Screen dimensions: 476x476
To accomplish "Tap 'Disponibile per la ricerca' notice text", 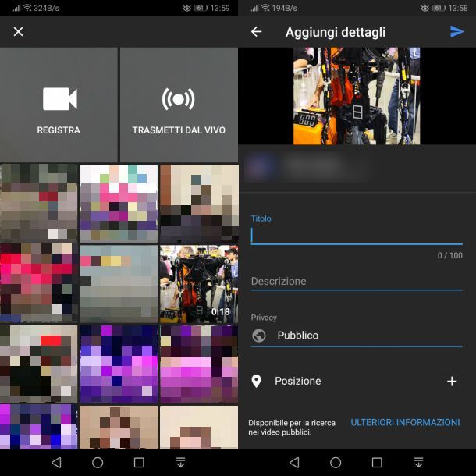I will (292, 428).
